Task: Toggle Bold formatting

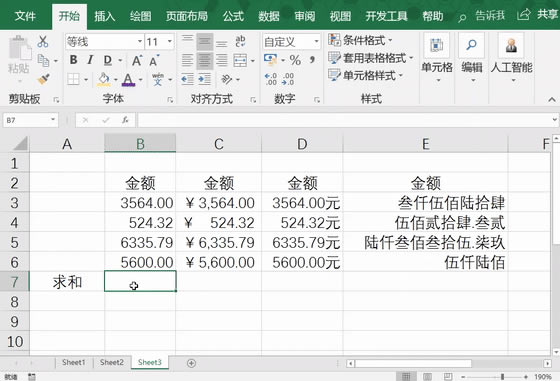Action: click(x=74, y=60)
